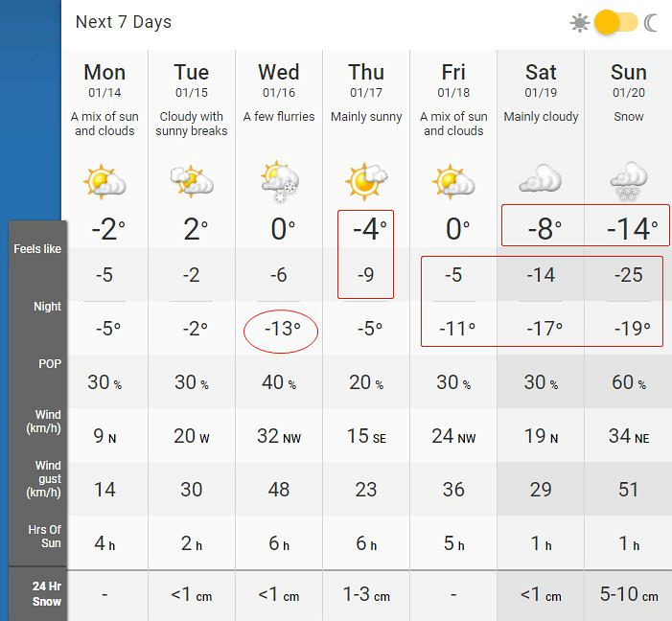Click the Feels like row label
The height and width of the screenshot is (621, 672).
37,249
